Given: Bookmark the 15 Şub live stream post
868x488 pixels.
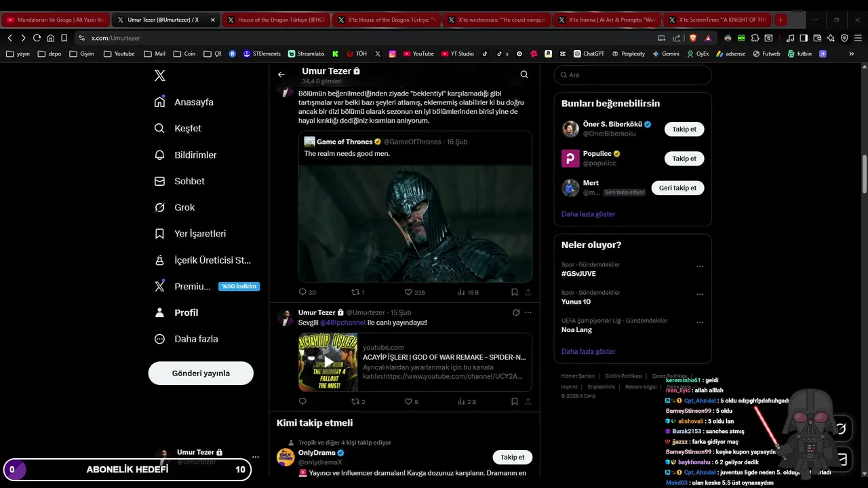Looking at the screenshot, I should pyautogui.click(x=515, y=401).
